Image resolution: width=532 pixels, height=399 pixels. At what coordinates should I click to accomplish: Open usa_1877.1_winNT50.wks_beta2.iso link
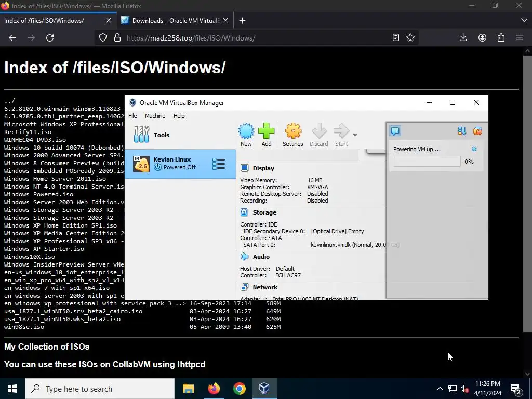click(x=62, y=320)
